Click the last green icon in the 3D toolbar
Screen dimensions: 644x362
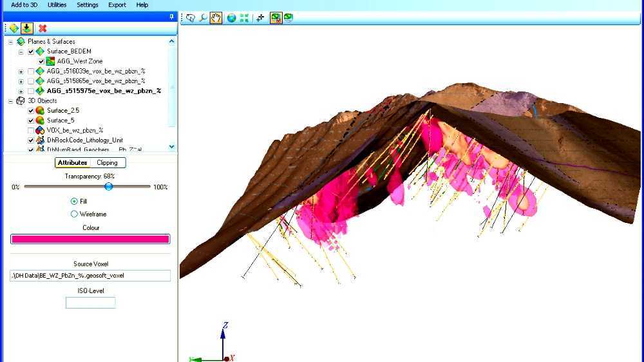[289, 17]
